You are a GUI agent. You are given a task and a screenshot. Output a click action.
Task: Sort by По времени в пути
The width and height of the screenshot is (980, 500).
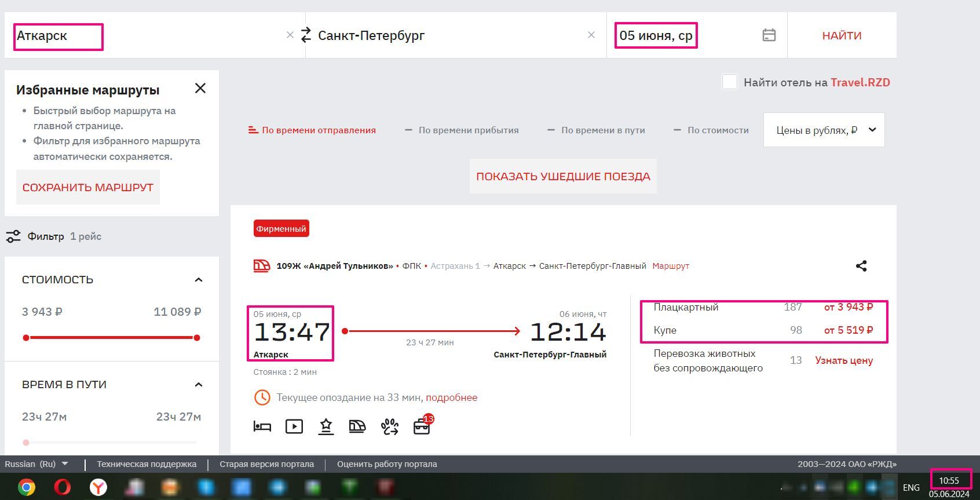597,130
